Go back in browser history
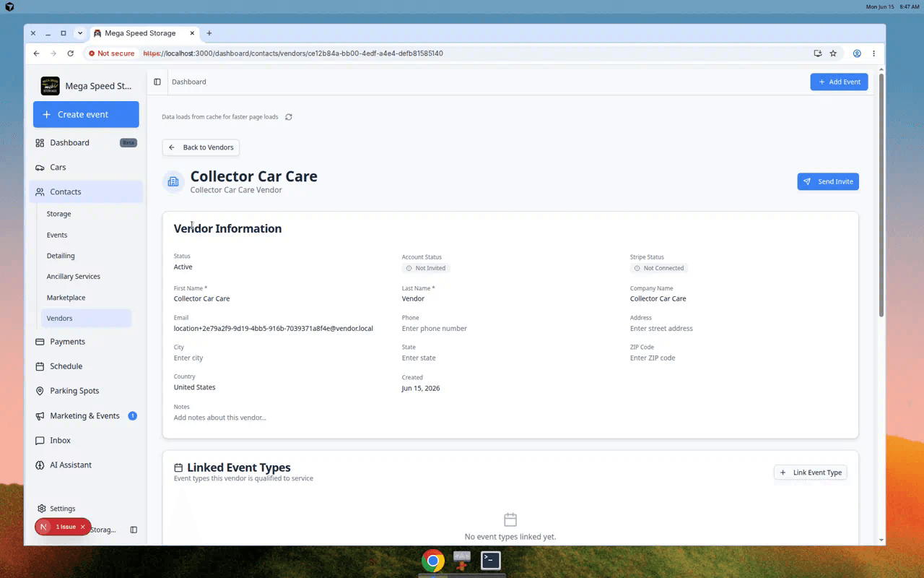Viewport: 924px width, 578px height. point(37,53)
